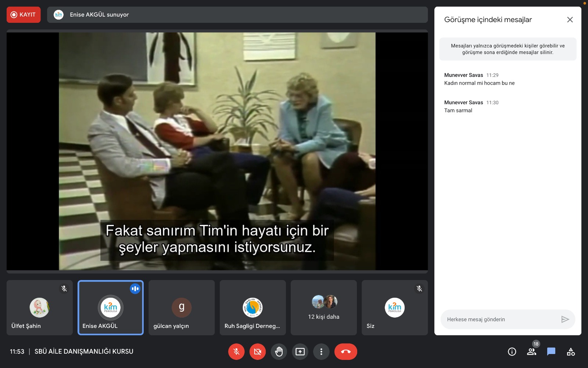Image resolution: width=588 pixels, height=368 pixels.
Task: Click the KAYIT recording indicator
Action: [x=24, y=15]
